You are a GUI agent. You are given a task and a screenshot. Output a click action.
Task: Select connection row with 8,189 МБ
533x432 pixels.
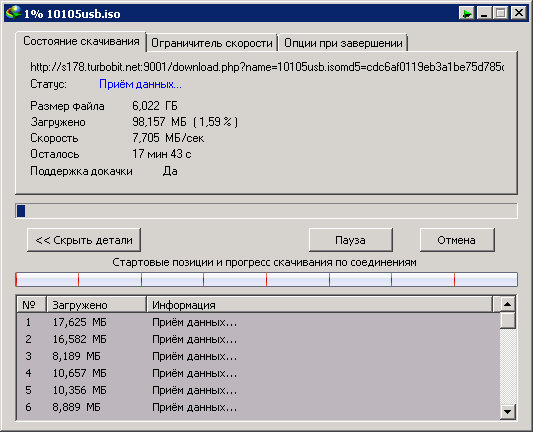point(258,356)
